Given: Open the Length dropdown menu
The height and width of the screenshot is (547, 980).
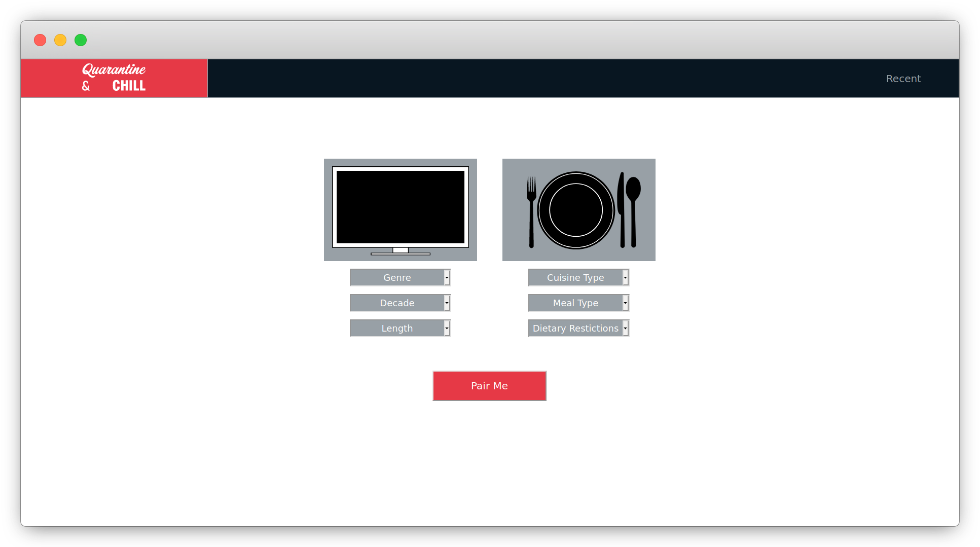Looking at the screenshot, I should 400,329.
